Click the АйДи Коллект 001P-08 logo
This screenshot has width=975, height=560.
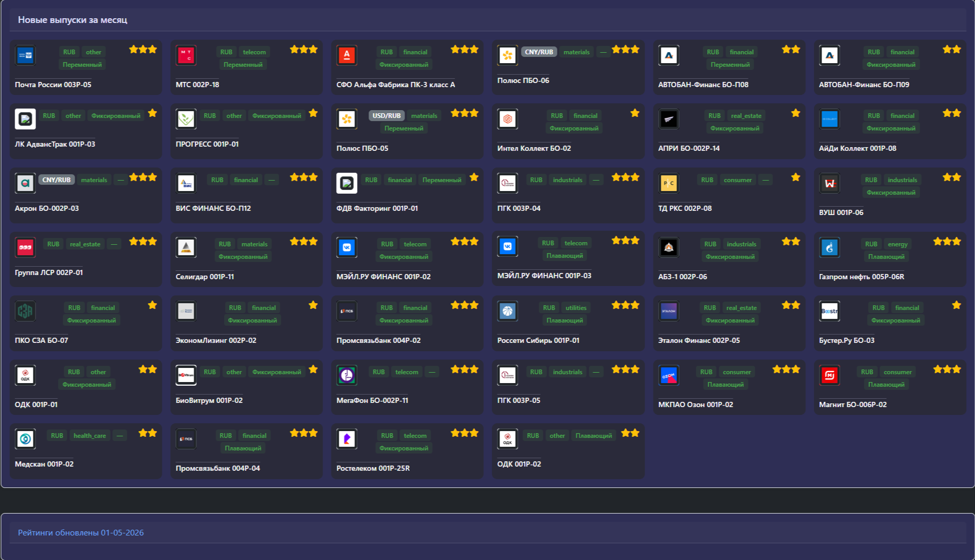pyautogui.click(x=829, y=119)
